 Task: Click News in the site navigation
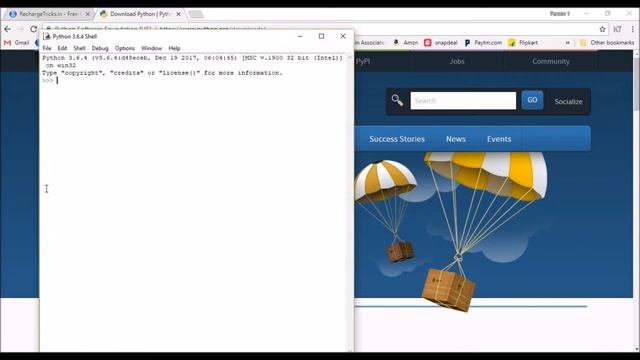point(456,139)
